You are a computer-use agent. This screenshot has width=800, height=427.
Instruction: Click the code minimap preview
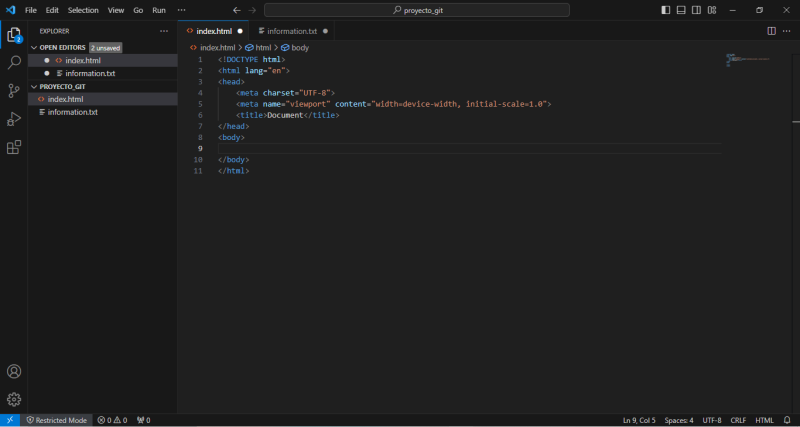coord(744,60)
